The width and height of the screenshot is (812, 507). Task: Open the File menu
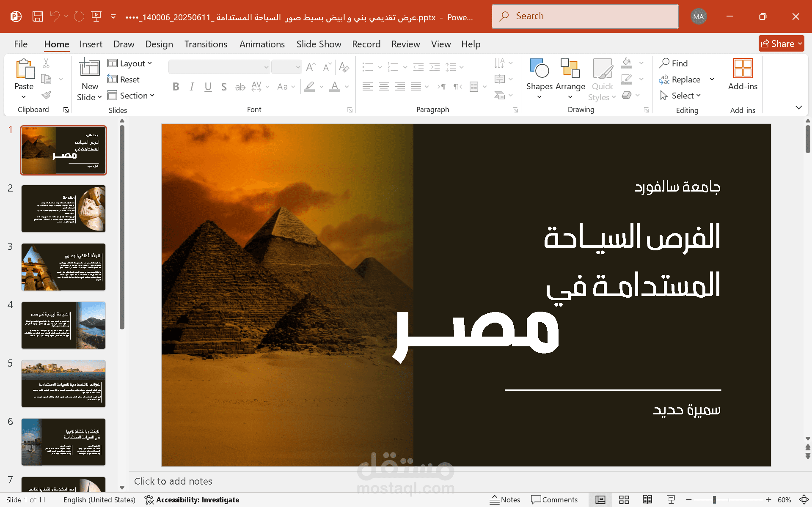21,44
